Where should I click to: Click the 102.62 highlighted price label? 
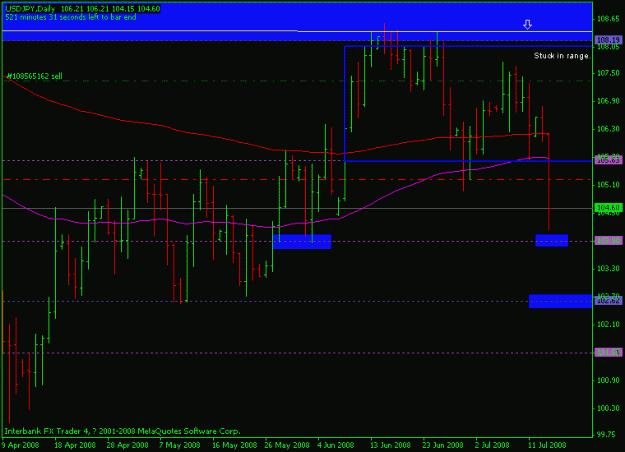click(x=608, y=301)
